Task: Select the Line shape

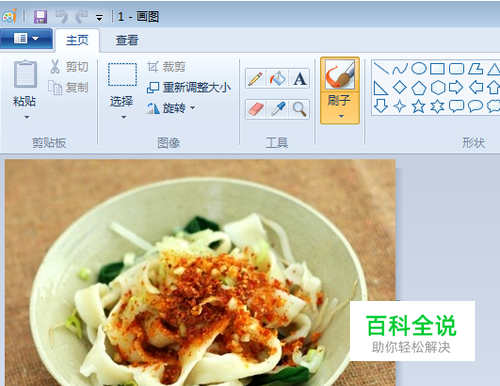Action: [x=381, y=69]
